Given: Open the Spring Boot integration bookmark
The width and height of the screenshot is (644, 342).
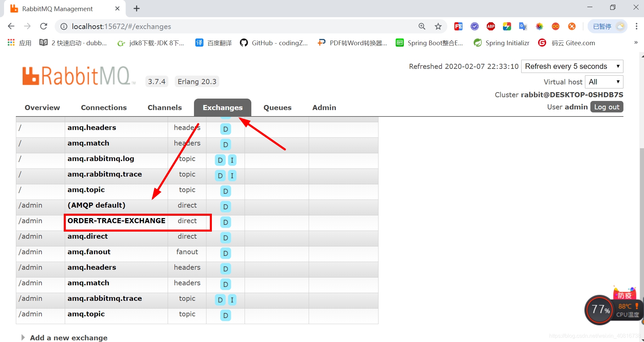Looking at the screenshot, I should click(429, 43).
